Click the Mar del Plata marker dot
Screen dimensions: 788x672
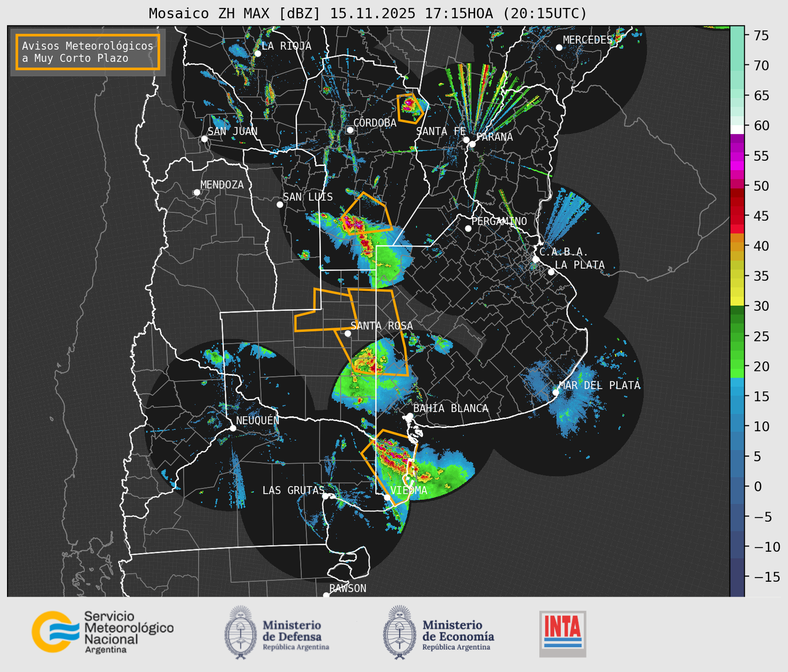(x=556, y=392)
